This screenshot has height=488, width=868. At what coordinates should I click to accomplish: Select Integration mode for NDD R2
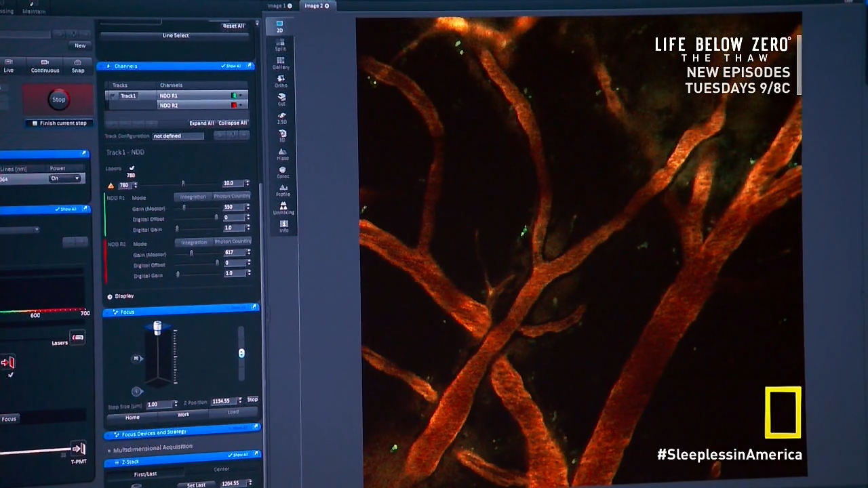[x=194, y=243]
